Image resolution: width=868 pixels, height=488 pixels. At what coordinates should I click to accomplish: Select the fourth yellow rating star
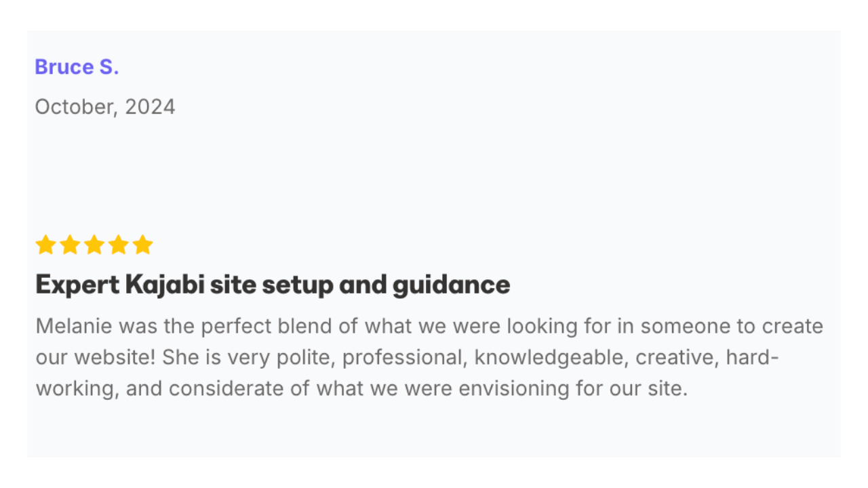(x=119, y=245)
